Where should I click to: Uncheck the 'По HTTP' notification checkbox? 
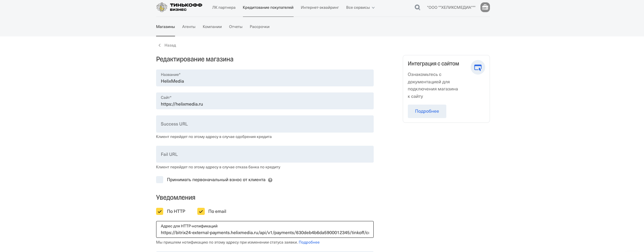159,211
